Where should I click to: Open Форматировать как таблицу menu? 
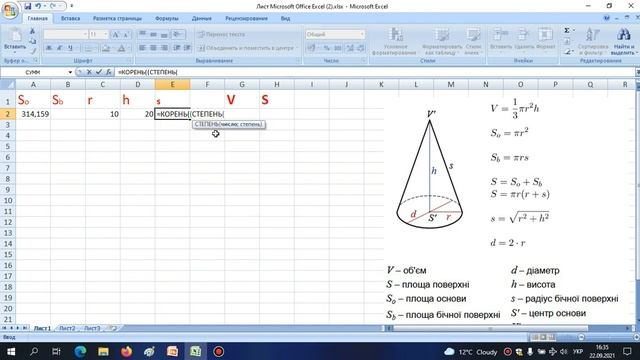tap(442, 41)
